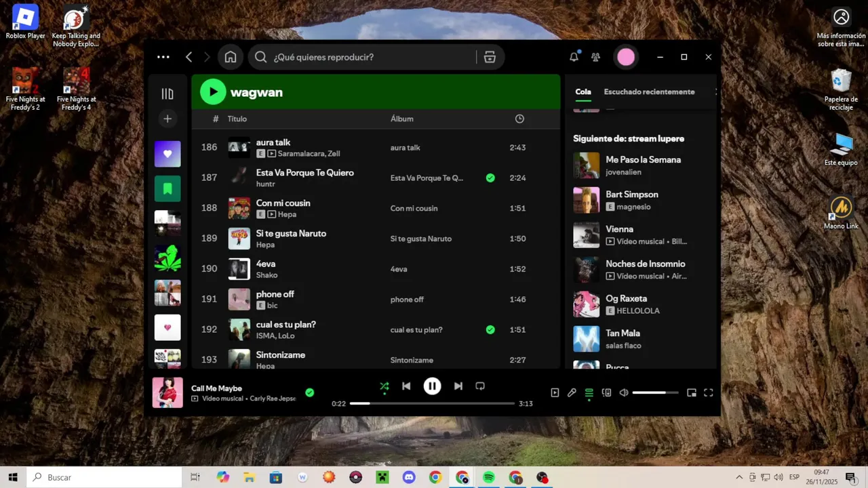Select track phone off title

tap(275, 294)
